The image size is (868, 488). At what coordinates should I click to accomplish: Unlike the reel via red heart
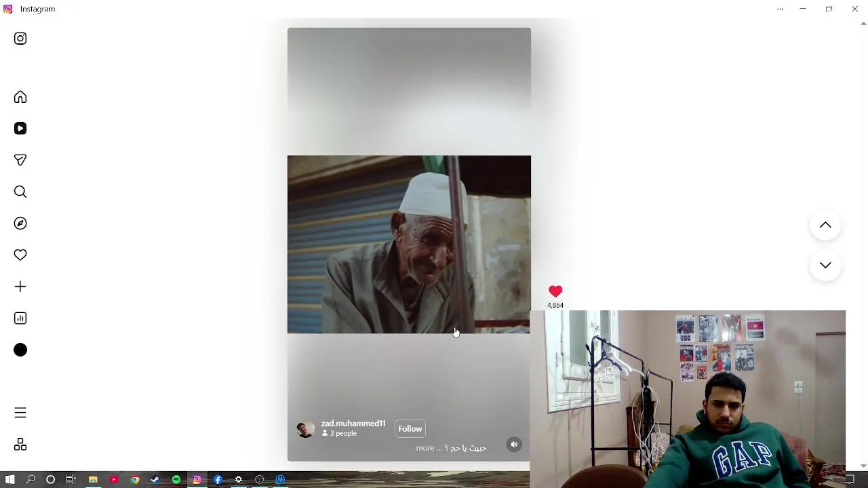[x=555, y=291]
